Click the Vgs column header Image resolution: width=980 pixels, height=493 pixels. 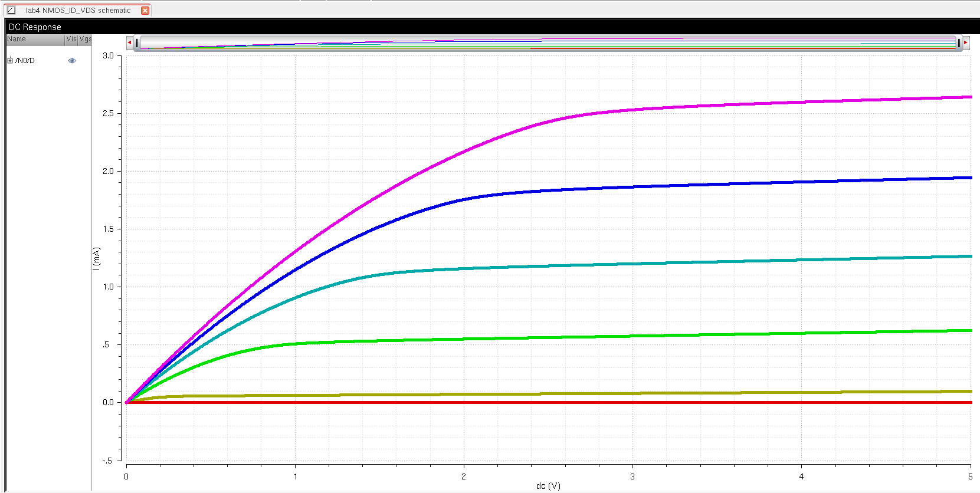click(x=85, y=40)
